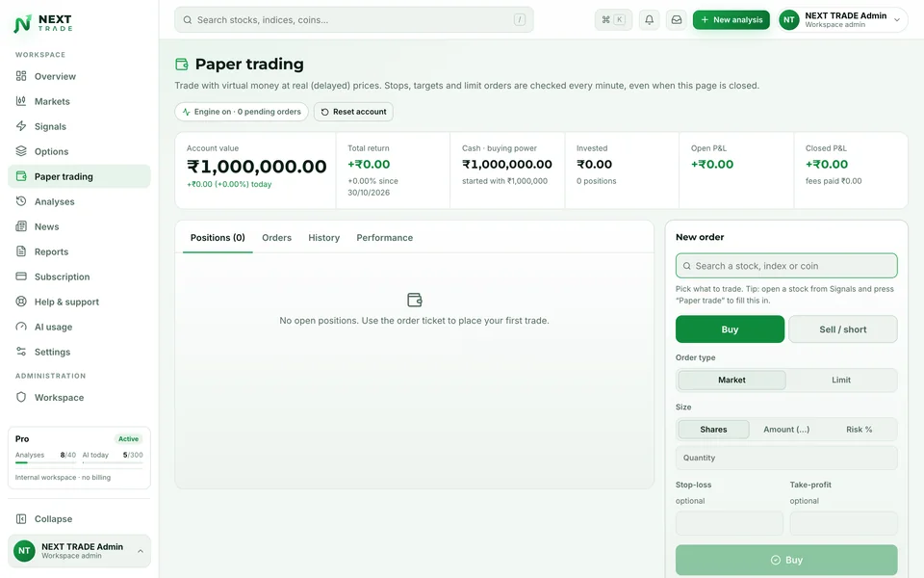Image resolution: width=924 pixels, height=578 pixels.
Task: Open the Workspace administration label
Action: (x=59, y=398)
